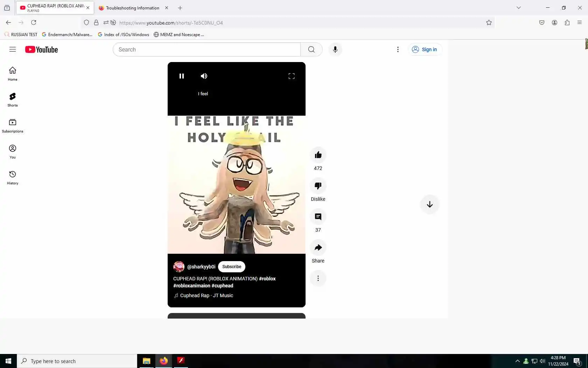Open more actions beside the short

(318, 278)
